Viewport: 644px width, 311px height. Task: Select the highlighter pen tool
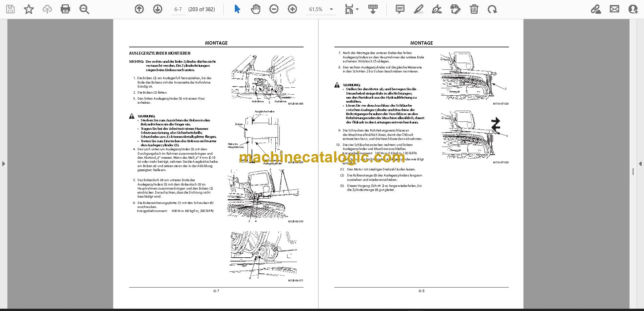[418, 9]
